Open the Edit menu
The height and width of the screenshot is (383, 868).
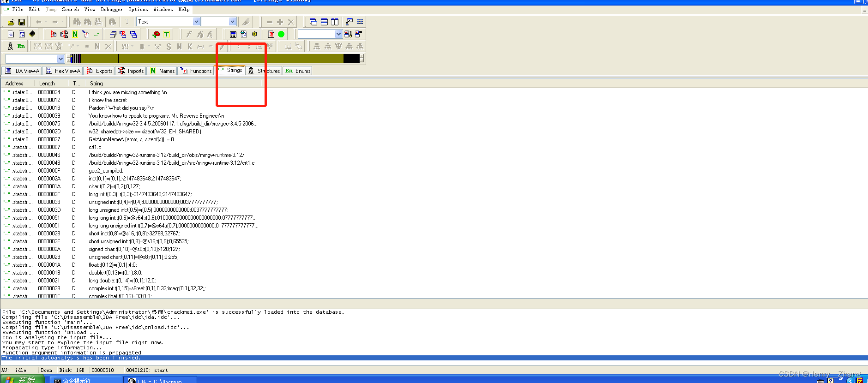coord(34,9)
